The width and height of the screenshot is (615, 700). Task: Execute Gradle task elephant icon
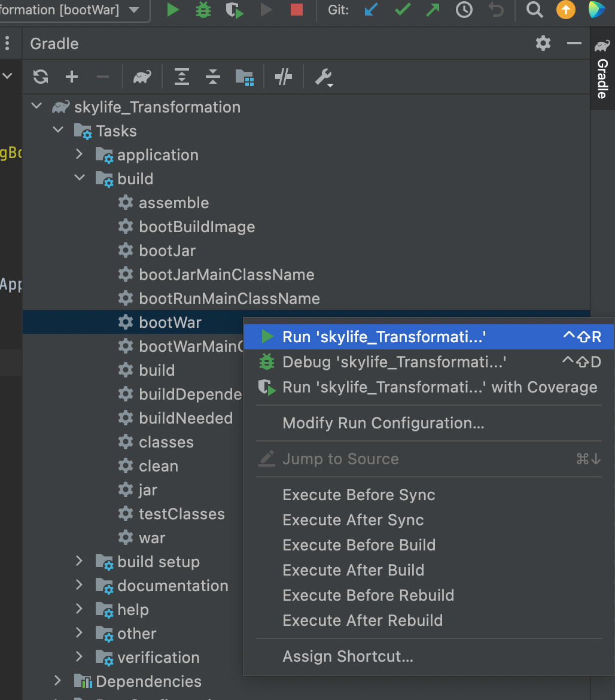(x=142, y=77)
